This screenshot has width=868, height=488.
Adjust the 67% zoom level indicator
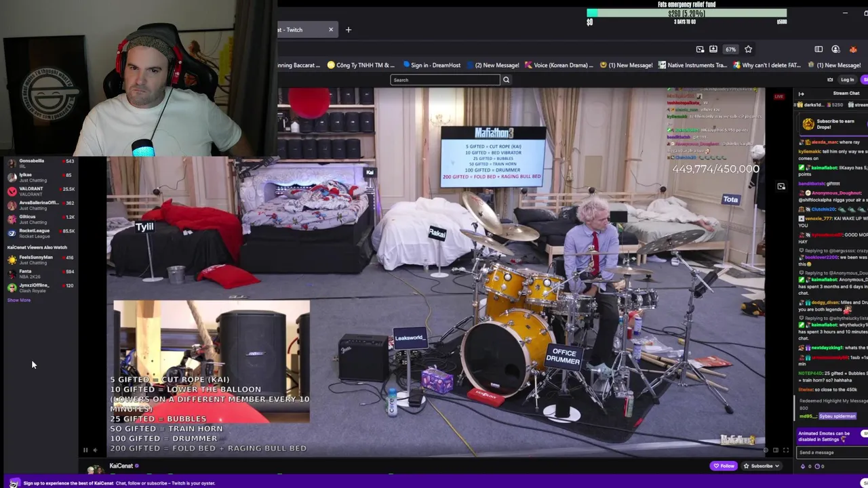pos(730,49)
